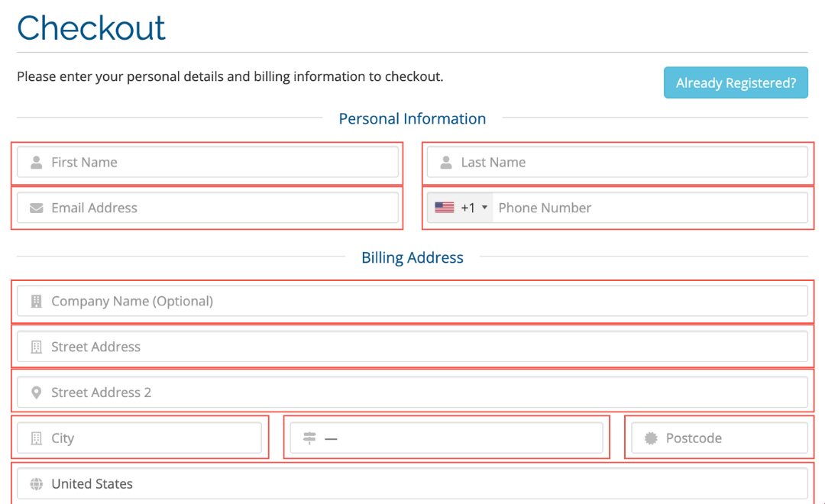The height and width of the screenshot is (504, 825).
Task: Click the certificate icon beside Postcode
Action: click(x=652, y=438)
